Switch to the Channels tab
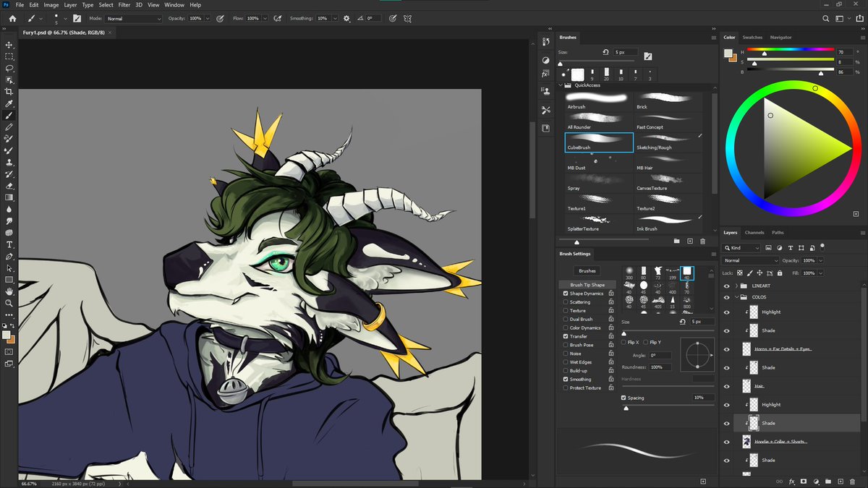The height and width of the screenshot is (488, 868). pos(754,233)
